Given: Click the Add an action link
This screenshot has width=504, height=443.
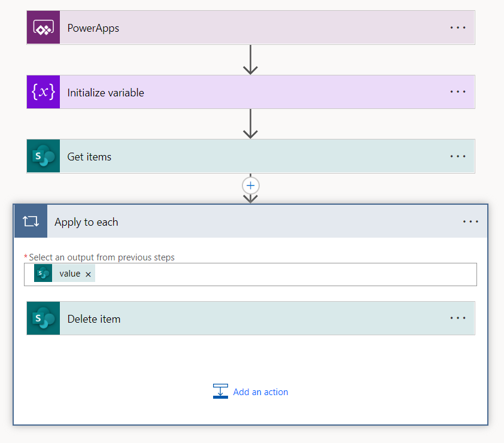Looking at the screenshot, I should [260, 392].
